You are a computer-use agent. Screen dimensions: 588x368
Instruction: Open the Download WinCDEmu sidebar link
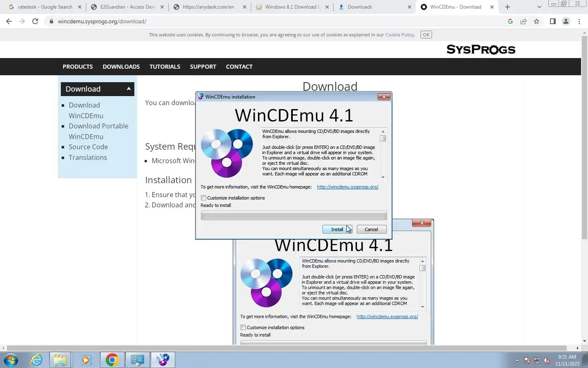click(86, 110)
